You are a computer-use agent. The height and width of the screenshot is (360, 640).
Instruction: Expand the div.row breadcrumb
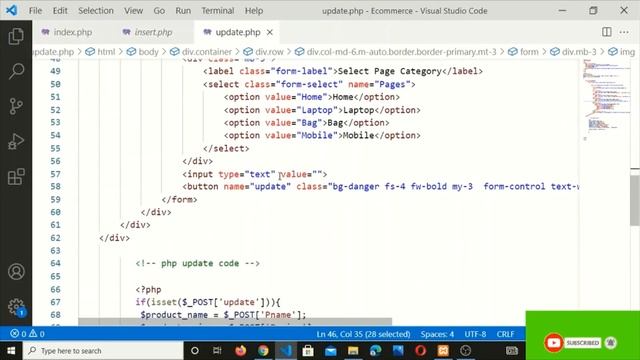263,52
